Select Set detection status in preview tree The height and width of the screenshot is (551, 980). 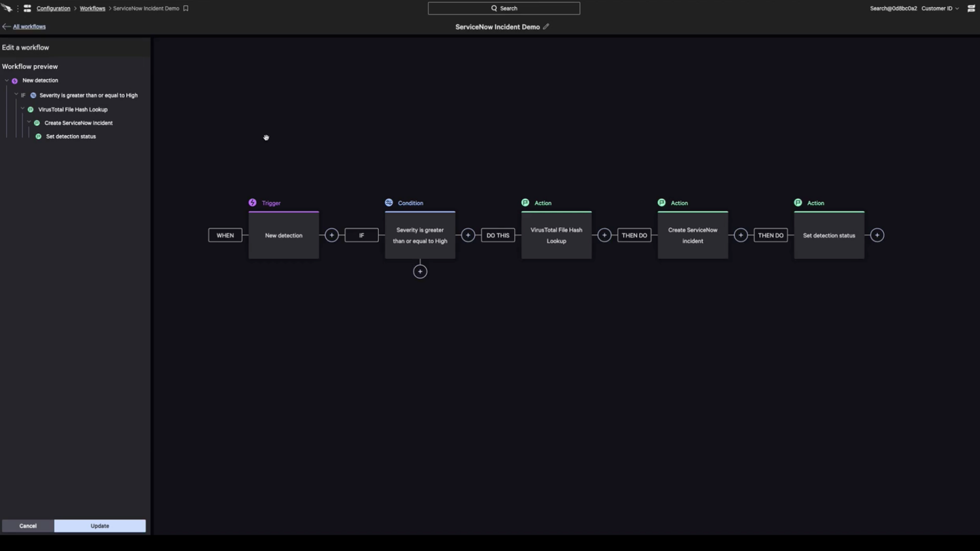point(71,136)
